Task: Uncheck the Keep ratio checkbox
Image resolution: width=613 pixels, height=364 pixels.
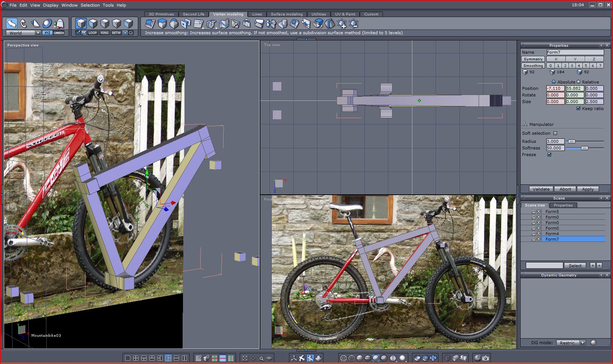Action: point(578,109)
